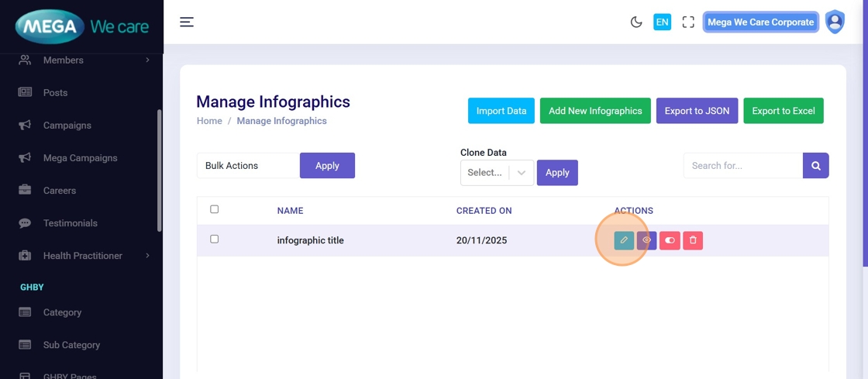Image resolution: width=868 pixels, height=379 pixels.
Task: Enter fullscreen using the expand icon
Action: pyautogui.click(x=688, y=22)
